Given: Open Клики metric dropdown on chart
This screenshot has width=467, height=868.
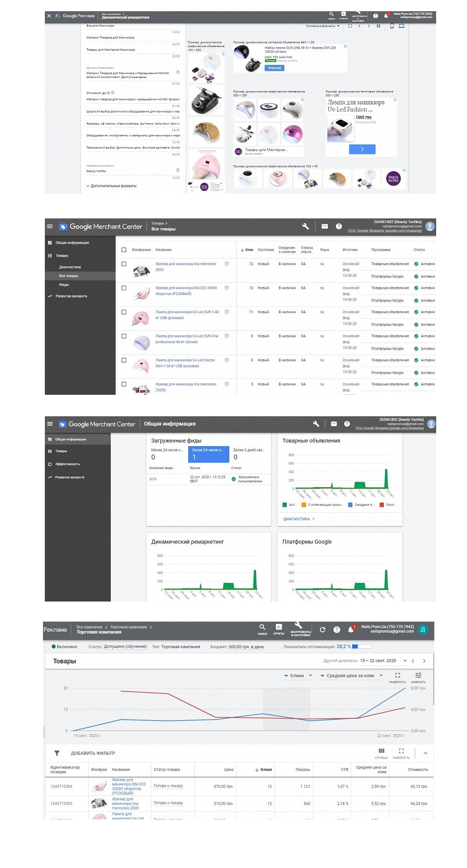Looking at the screenshot, I should [x=298, y=676].
